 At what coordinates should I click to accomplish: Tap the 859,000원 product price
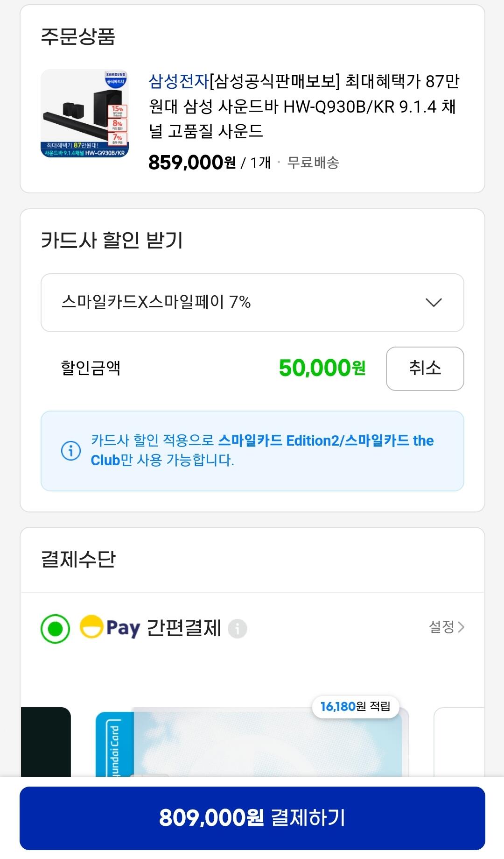pos(192,163)
